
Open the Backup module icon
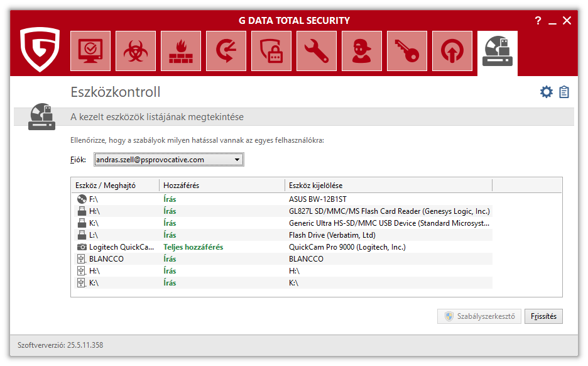tap(226, 51)
